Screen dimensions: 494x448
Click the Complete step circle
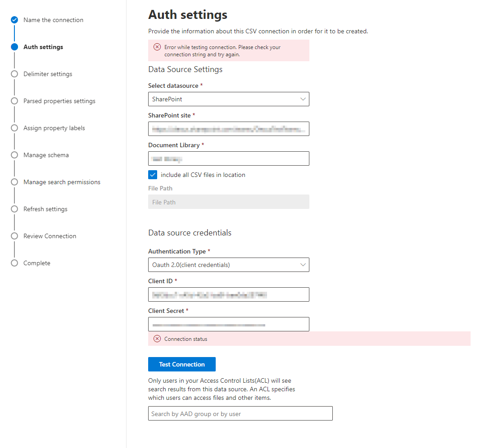coord(14,263)
